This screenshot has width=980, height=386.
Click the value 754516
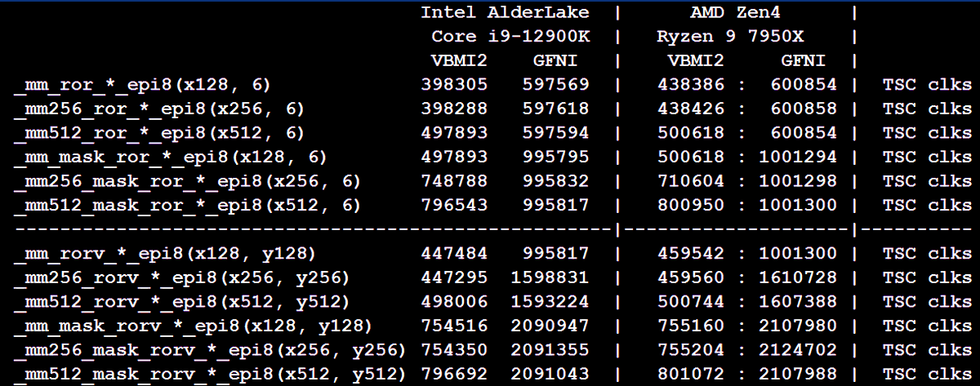pyautogui.click(x=455, y=326)
